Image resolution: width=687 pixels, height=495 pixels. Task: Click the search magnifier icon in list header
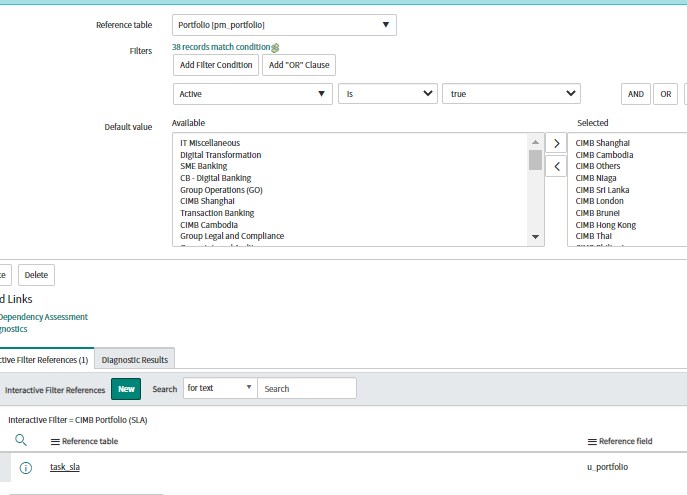click(21, 440)
